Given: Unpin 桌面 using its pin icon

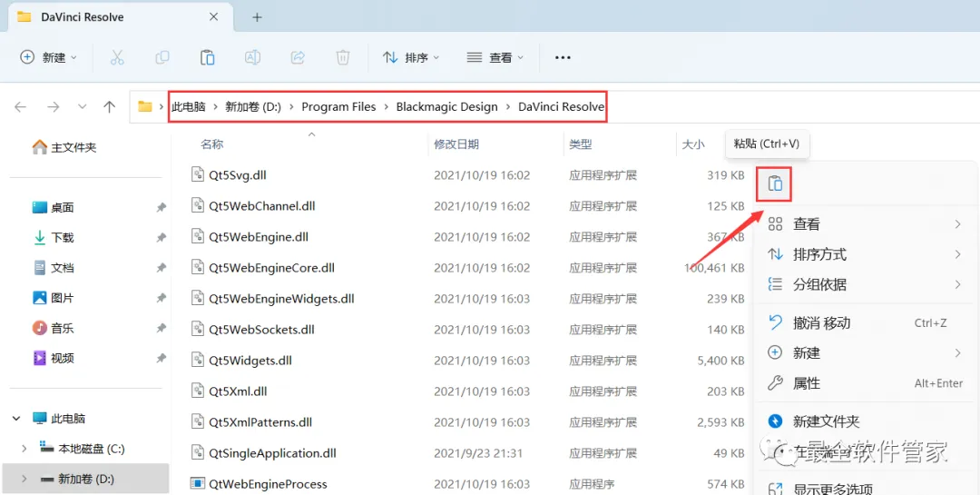Looking at the screenshot, I should point(162,207).
